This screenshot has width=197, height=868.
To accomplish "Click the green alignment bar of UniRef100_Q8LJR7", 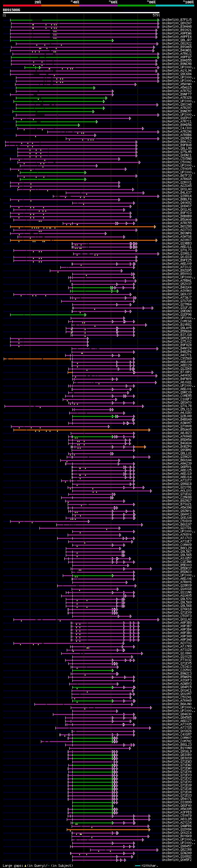I will click(62, 40).
